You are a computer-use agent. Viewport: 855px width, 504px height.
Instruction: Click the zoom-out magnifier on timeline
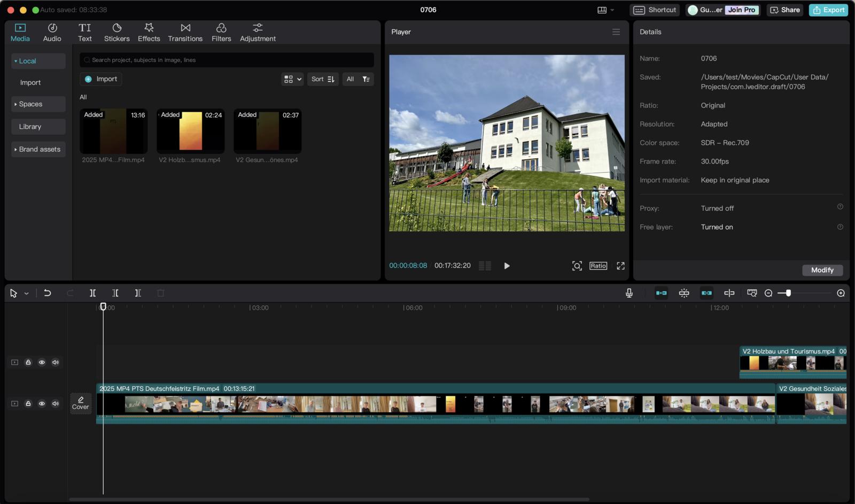[x=768, y=293]
